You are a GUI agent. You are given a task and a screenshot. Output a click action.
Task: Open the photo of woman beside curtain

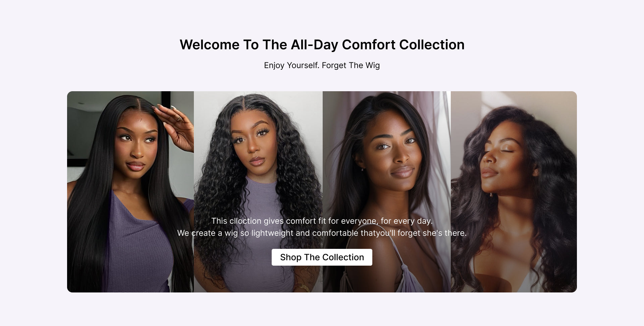point(387,192)
